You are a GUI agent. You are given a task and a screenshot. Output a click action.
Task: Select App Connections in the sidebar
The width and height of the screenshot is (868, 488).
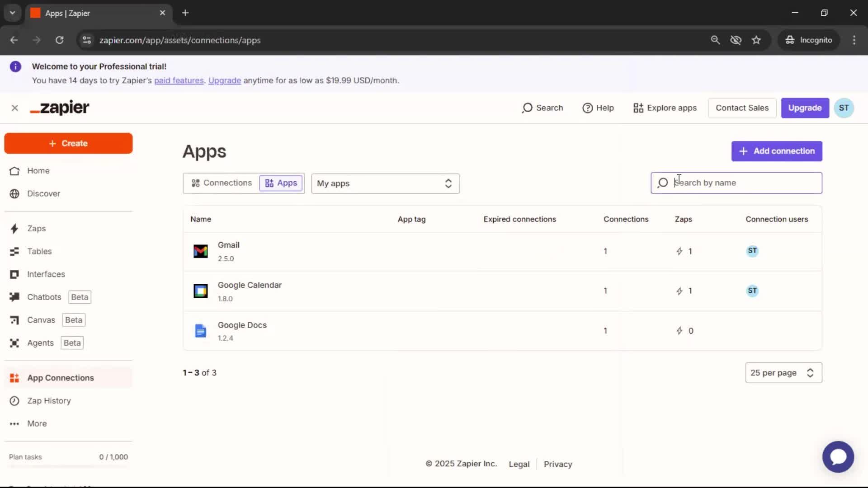click(x=68, y=378)
